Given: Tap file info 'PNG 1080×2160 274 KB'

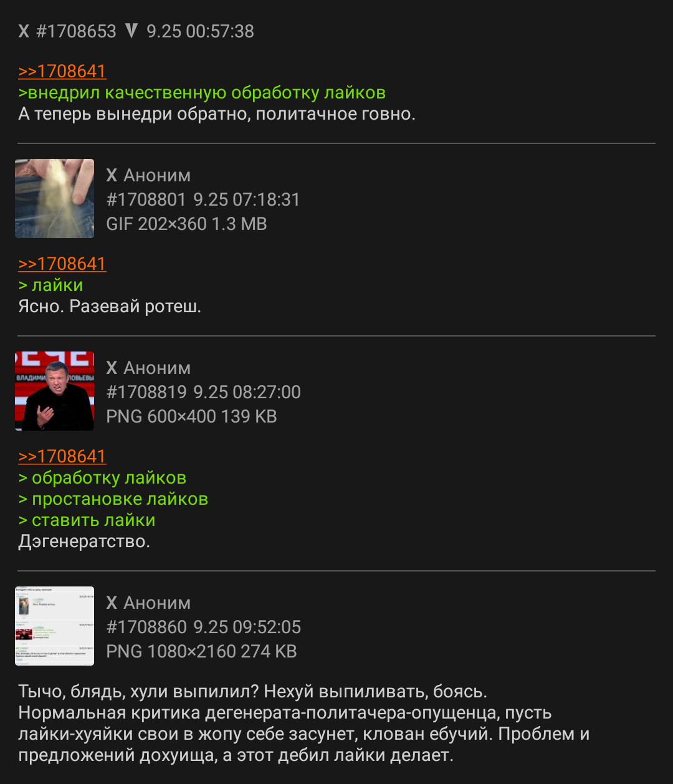Looking at the screenshot, I should (201, 651).
